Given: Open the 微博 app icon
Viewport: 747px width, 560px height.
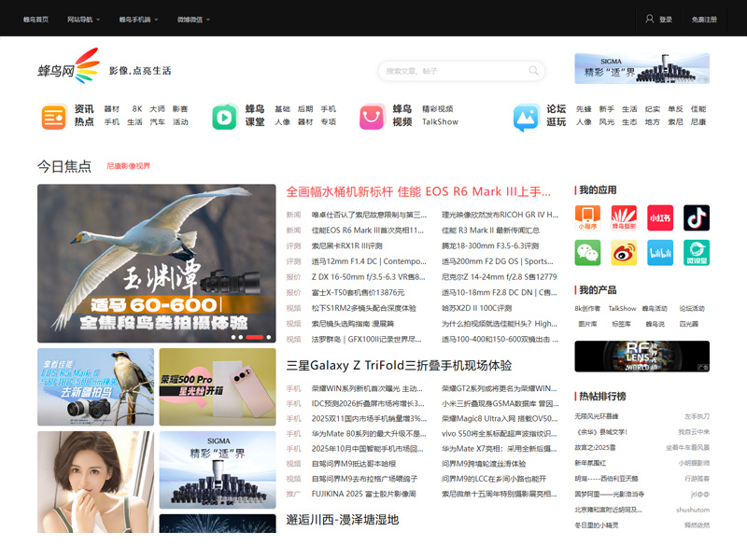Looking at the screenshot, I should (x=625, y=253).
